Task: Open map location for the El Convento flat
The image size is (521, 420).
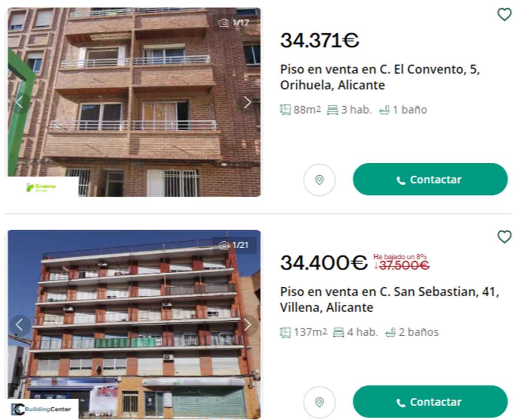Action: (320, 180)
